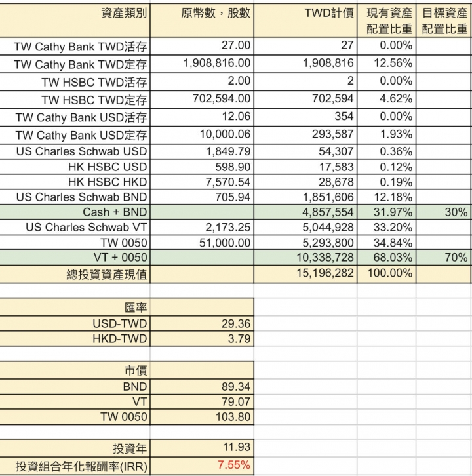Viewport: 472px width, 476px height.
Task: Click the TWD value 17,583
Action: pyautogui.click(x=305, y=167)
